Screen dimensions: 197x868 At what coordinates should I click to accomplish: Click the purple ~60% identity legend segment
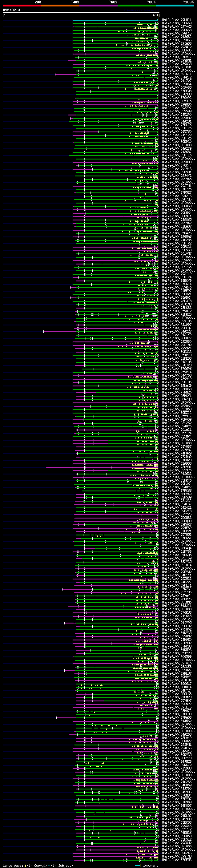98,6
